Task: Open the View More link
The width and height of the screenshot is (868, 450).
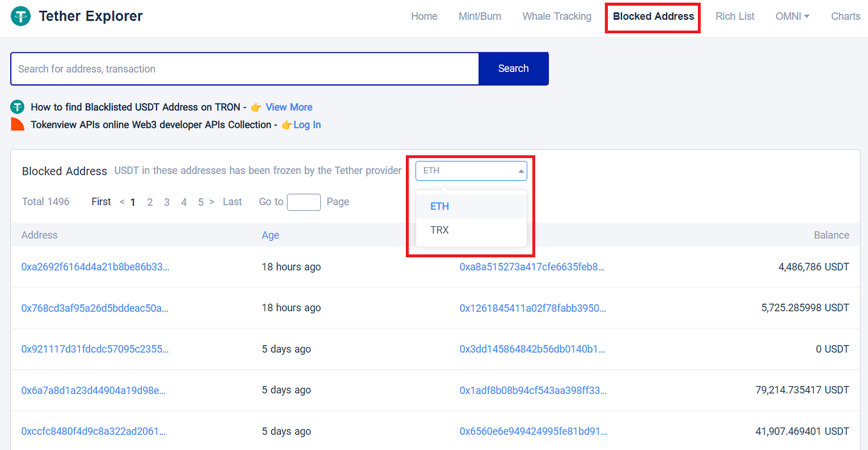Action: (288, 107)
